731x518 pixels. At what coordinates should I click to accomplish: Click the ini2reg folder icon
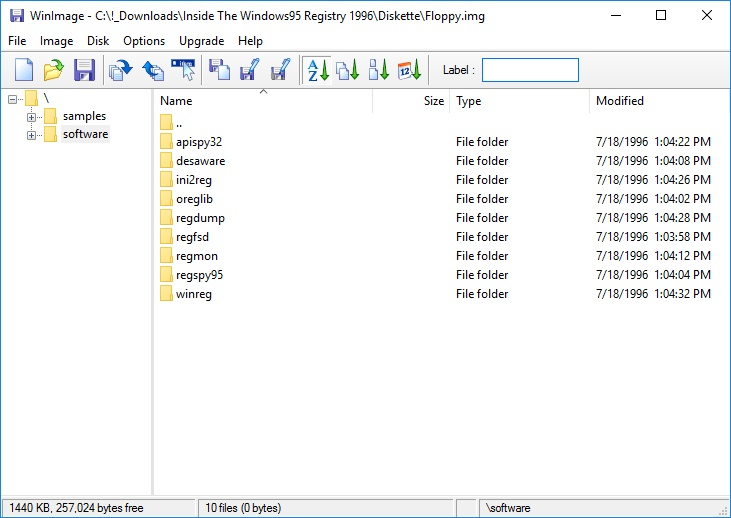166,180
